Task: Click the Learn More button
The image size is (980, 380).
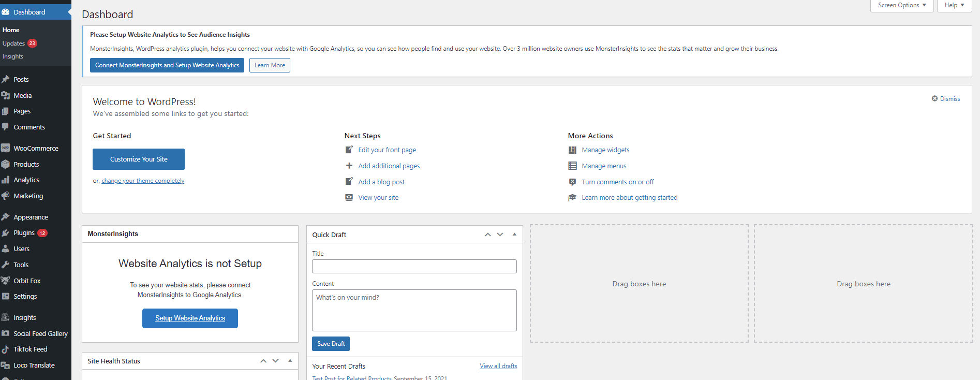Action: 270,65
